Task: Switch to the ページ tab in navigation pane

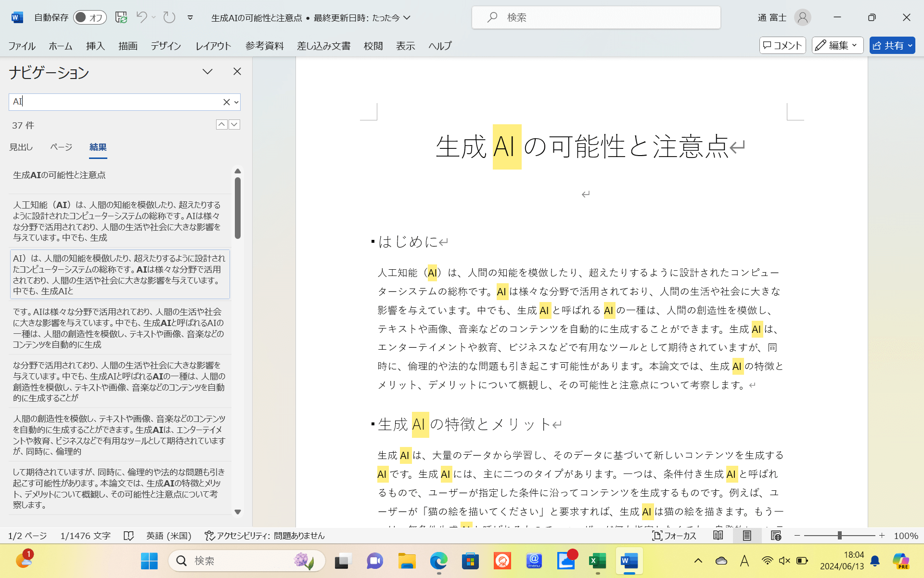Action: pos(61,147)
